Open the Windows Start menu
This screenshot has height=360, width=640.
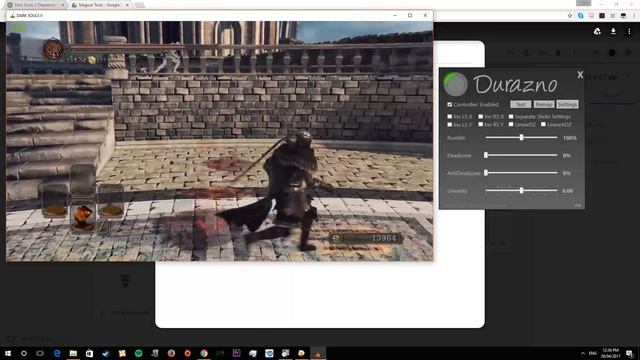[x=8, y=353]
